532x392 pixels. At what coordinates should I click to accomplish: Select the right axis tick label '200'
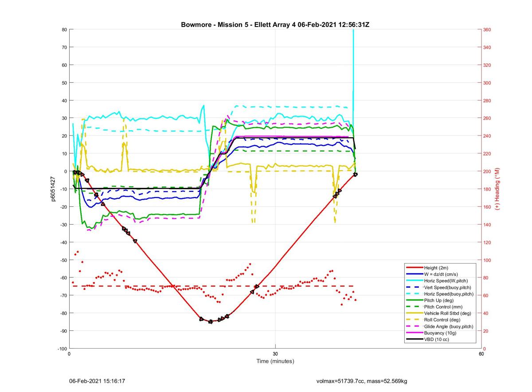(x=488, y=171)
